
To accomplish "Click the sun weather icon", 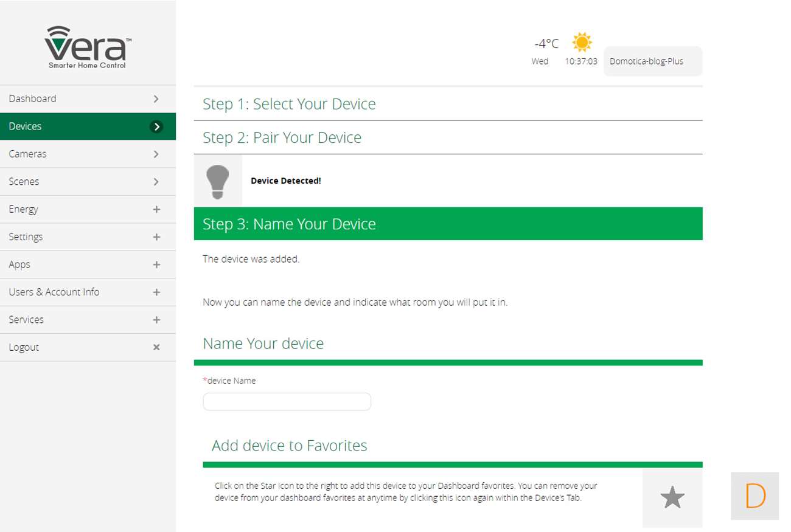I will pos(582,42).
